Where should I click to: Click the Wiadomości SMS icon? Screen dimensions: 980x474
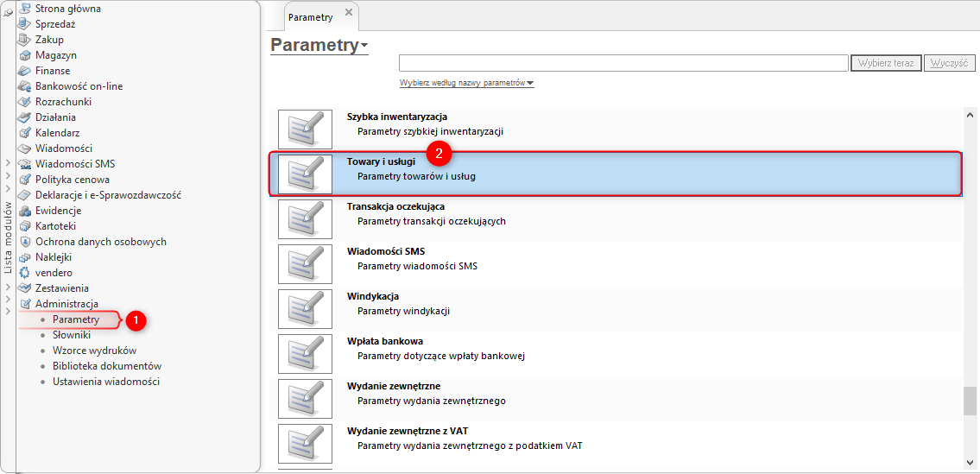25,164
